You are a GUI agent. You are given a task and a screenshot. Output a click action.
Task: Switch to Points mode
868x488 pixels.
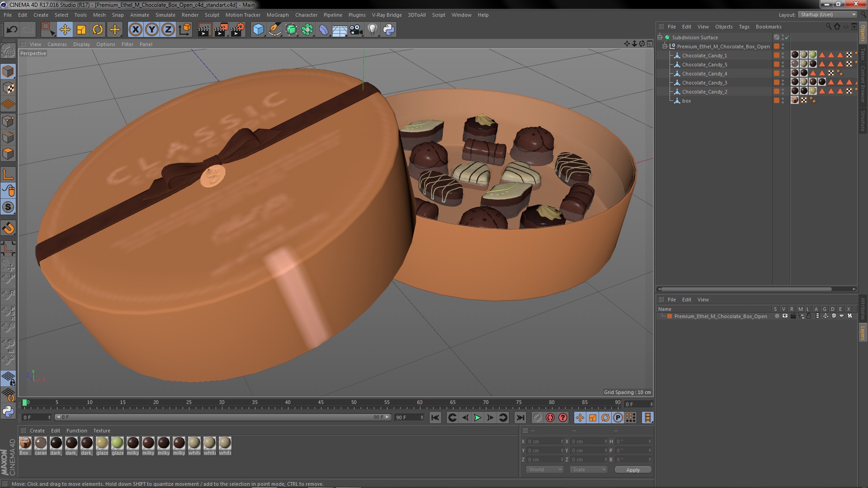pyautogui.click(x=8, y=121)
